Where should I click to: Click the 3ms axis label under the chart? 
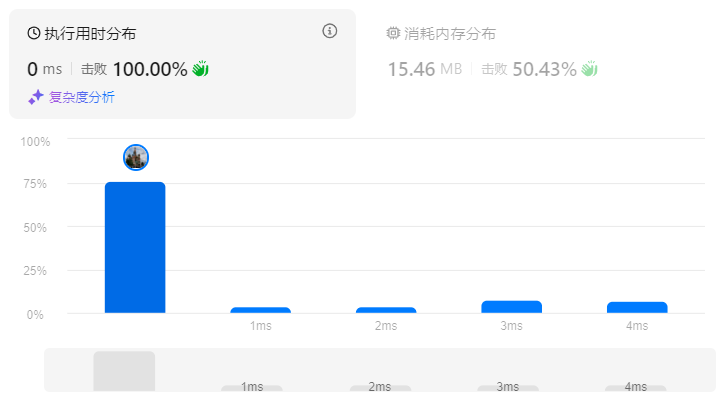pos(512,326)
